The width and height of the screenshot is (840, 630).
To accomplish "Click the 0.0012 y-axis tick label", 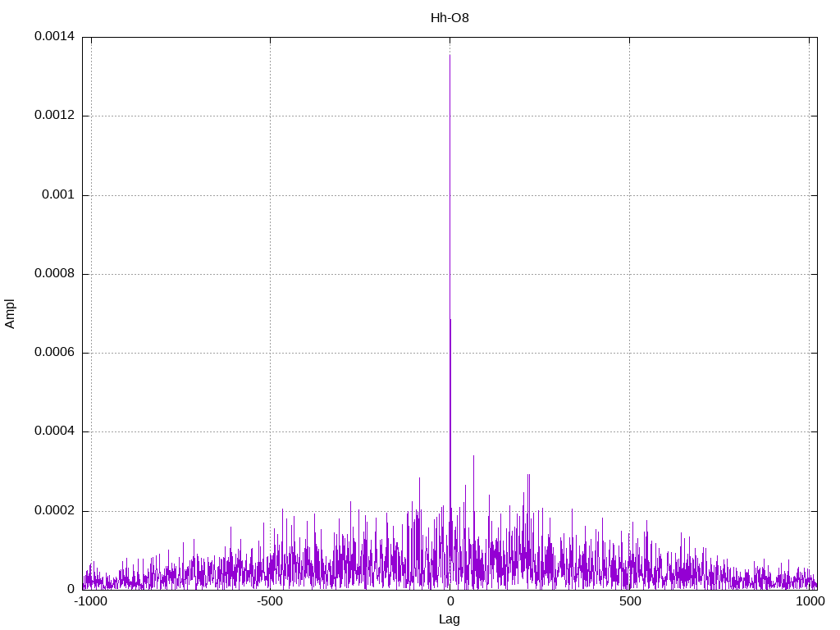I will click(x=54, y=116).
